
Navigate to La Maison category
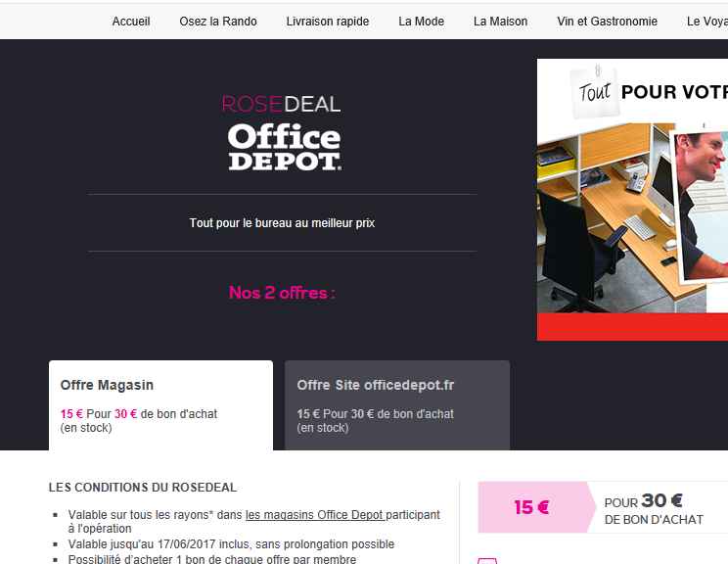(x=501, y=22)
